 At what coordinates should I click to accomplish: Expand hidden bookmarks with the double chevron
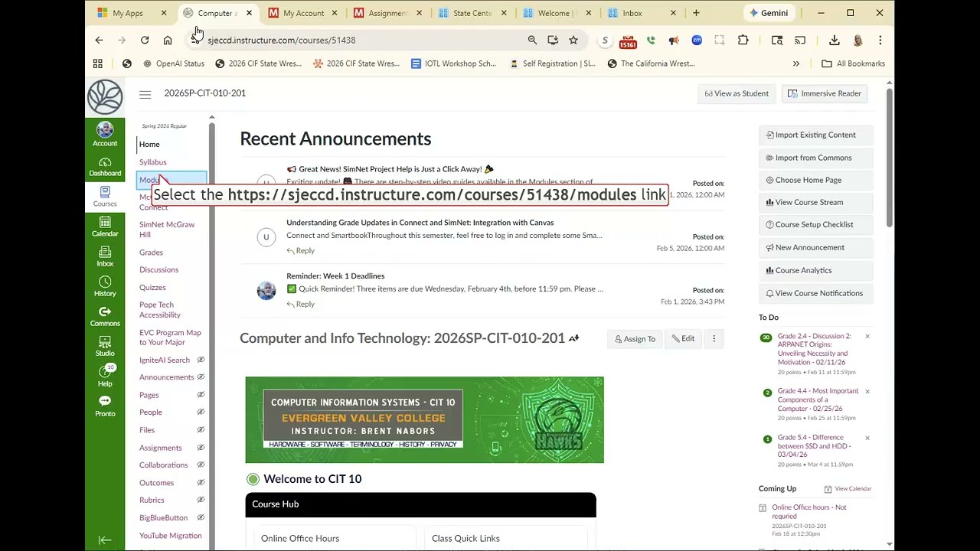click(796, 64)
